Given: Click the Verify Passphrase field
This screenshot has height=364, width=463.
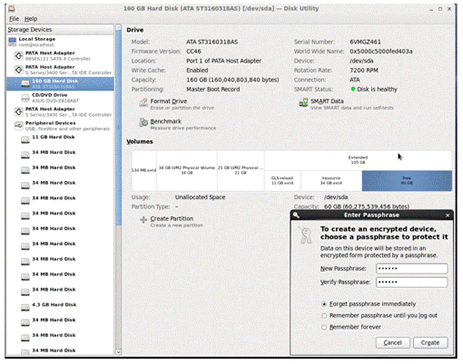Looking at the screenshot, I should coord(412,282).
